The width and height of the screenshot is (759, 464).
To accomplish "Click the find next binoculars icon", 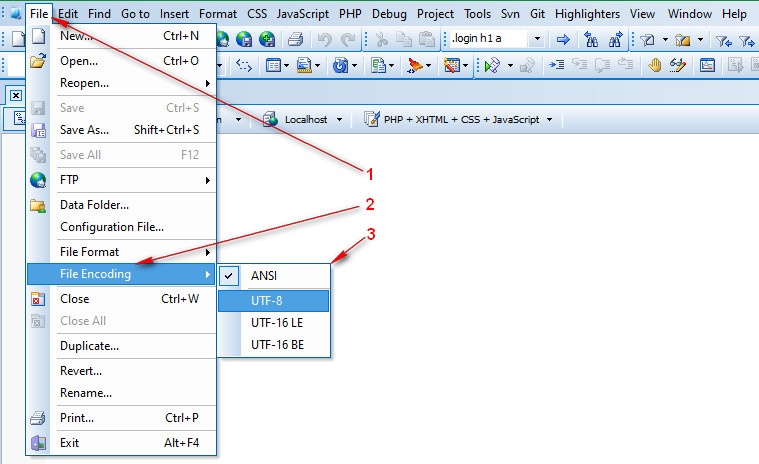I will (x=616, y=40).
